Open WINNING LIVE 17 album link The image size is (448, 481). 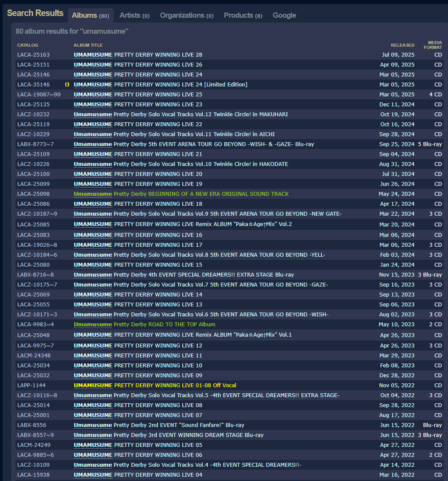point(138,245)
